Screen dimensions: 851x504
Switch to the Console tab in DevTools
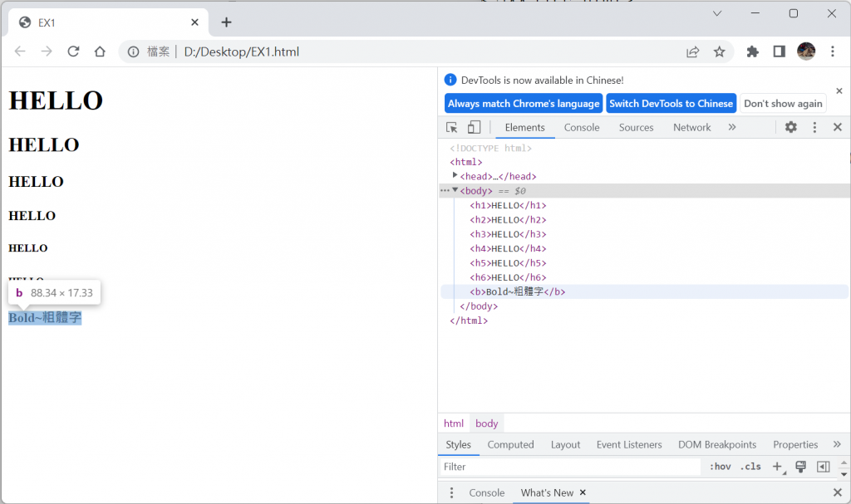click(x=582, y=128)
